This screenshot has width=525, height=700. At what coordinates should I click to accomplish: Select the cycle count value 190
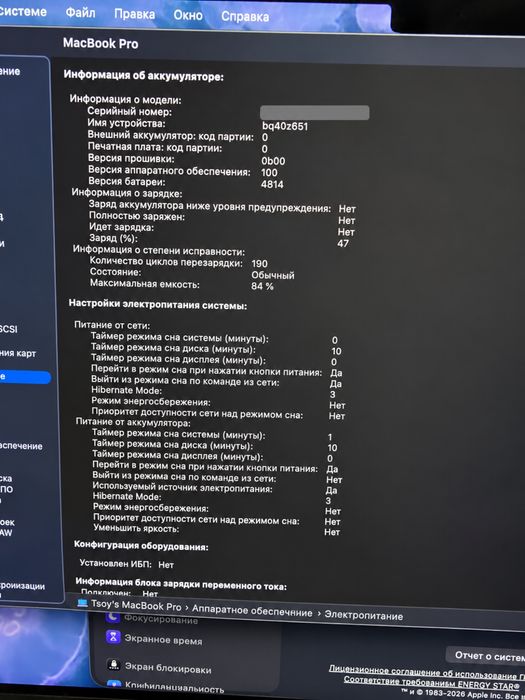click(260, 263)
